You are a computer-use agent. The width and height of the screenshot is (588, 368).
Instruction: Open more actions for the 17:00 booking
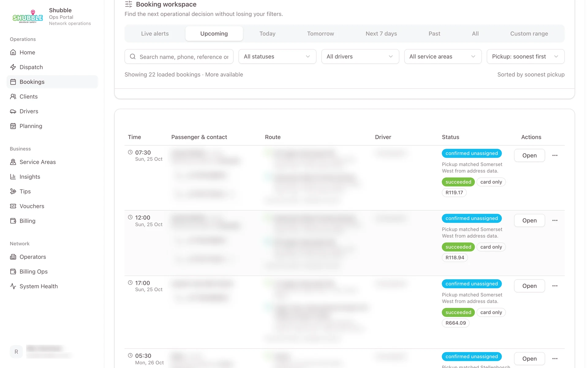click(555, 286)
